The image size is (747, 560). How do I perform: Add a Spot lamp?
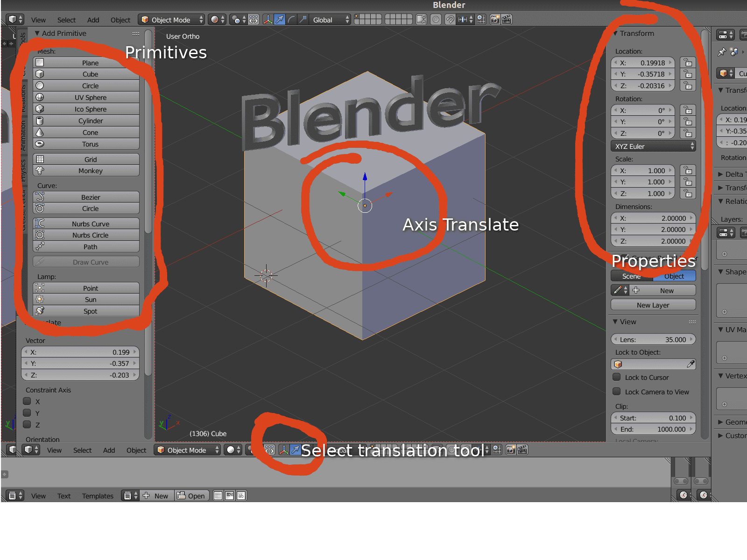[x=86, y=311]
